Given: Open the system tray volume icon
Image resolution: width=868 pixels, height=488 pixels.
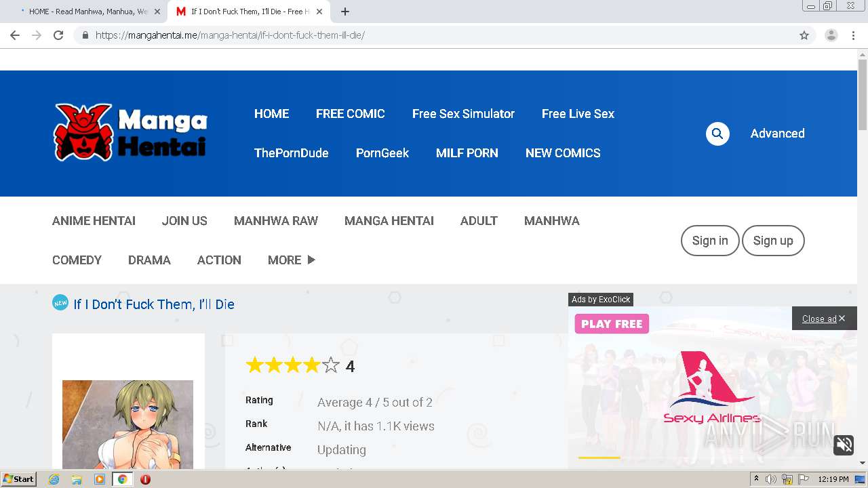Looking at the screenshot, I should coord(771,479).
